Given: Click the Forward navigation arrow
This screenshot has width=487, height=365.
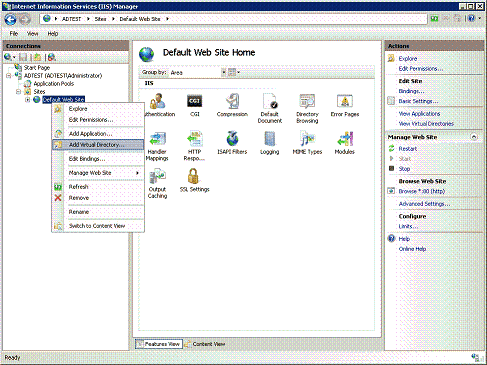Looking at the screenshot, I should pos(24,20).
